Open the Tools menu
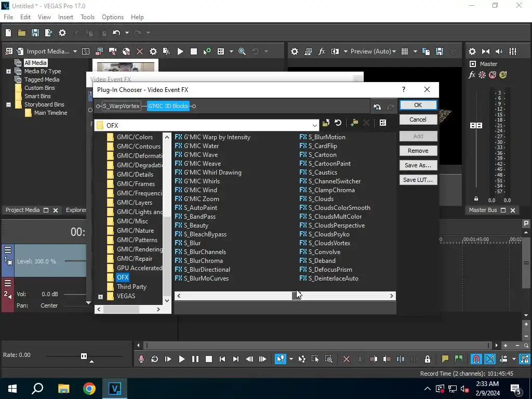The image size is (532, 399). click(x=87, y=17)
